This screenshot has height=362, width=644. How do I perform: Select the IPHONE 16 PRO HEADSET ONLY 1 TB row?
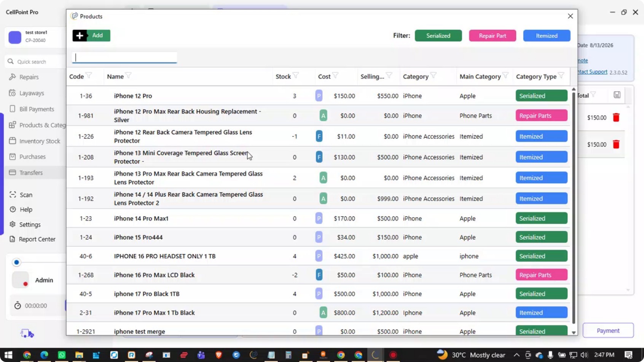click(x=318, y=256)
